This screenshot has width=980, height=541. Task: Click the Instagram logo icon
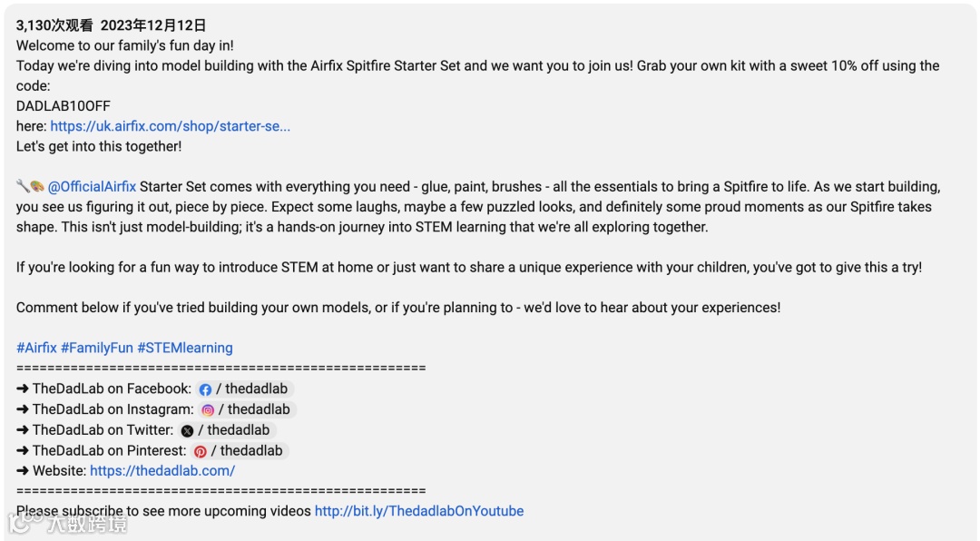(x=208, y=410)
